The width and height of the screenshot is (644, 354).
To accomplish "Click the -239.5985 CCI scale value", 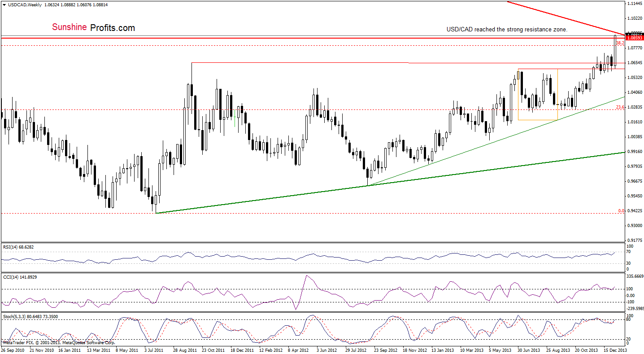I will 635,308.
